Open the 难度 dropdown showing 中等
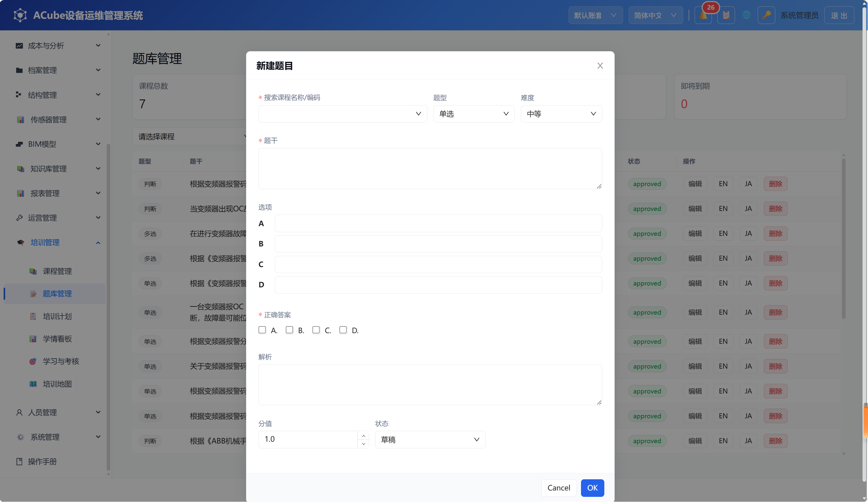This screenshot has height=502, width=868. 561,114
